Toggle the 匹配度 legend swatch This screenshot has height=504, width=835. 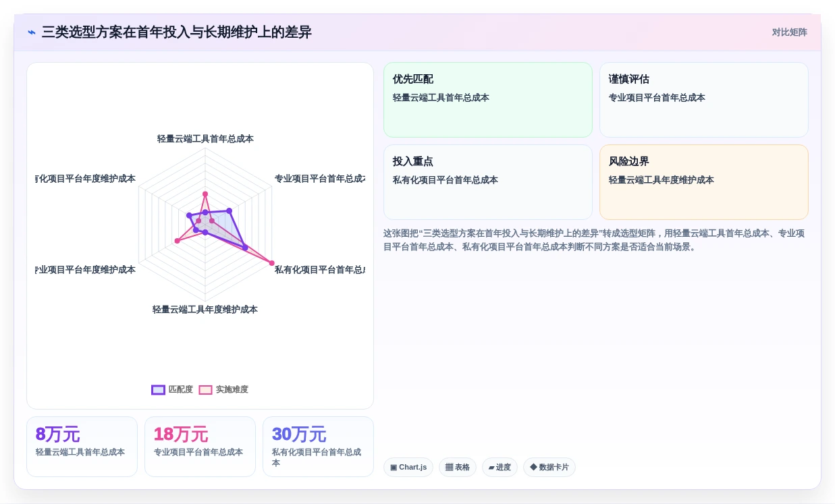point(158,390)
